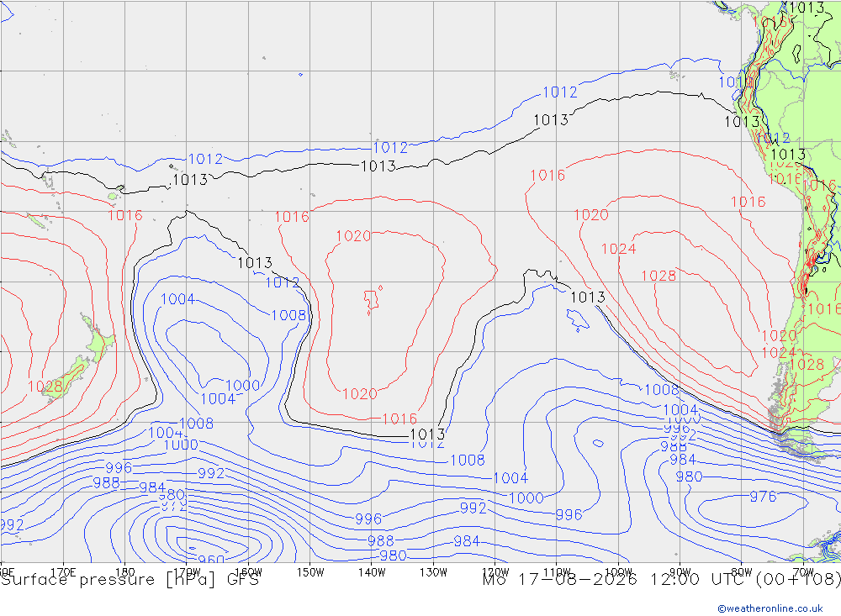Click the 976 isobar label
Screen dimensions: 841x616
pyautogui.click(x=763, y=497)
